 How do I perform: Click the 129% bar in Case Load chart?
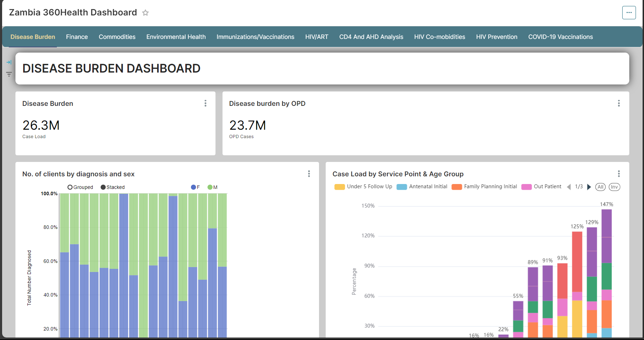592,283
